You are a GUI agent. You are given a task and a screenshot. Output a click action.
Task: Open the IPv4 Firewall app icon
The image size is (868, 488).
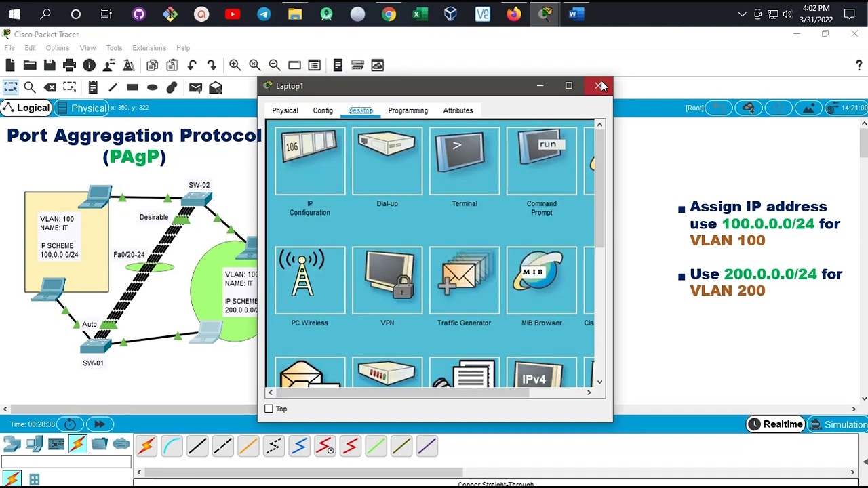(542, 372)
